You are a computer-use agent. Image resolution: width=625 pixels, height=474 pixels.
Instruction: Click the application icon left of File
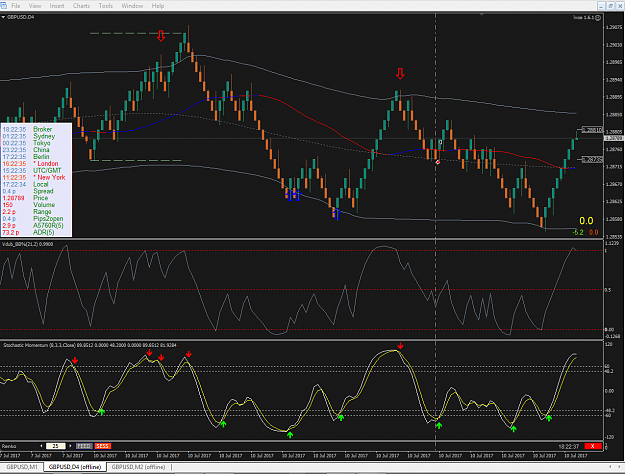pyautogui.click(x=4, y=6)
